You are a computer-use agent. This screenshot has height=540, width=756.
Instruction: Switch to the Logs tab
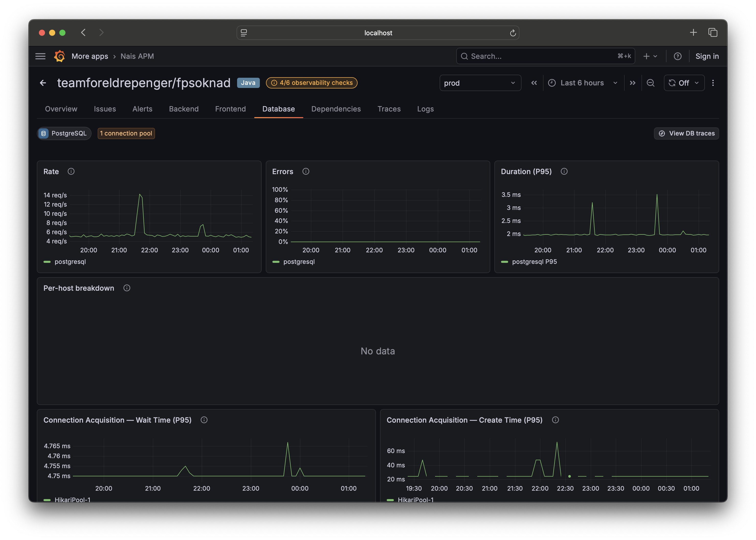coord(425,109)
